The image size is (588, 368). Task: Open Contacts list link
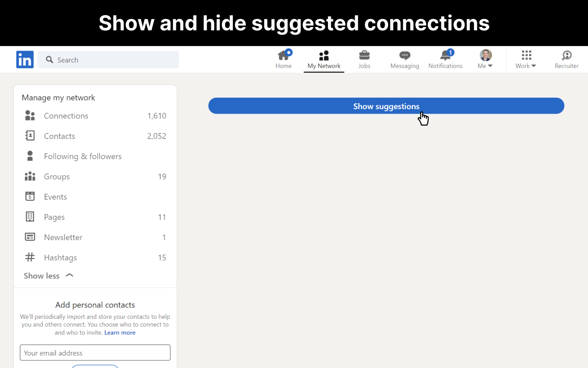59,136
